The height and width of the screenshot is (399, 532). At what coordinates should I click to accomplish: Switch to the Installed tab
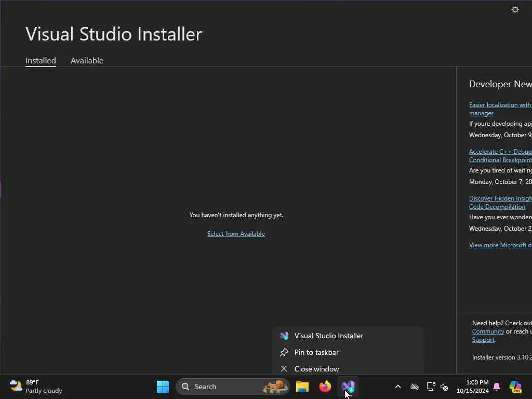(x=41, y=61)
